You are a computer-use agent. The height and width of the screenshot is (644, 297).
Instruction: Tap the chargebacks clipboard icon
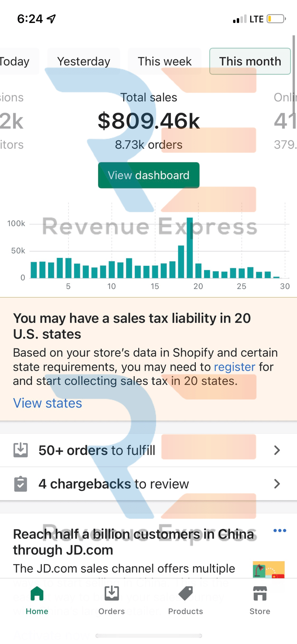(x=21, y=484)
